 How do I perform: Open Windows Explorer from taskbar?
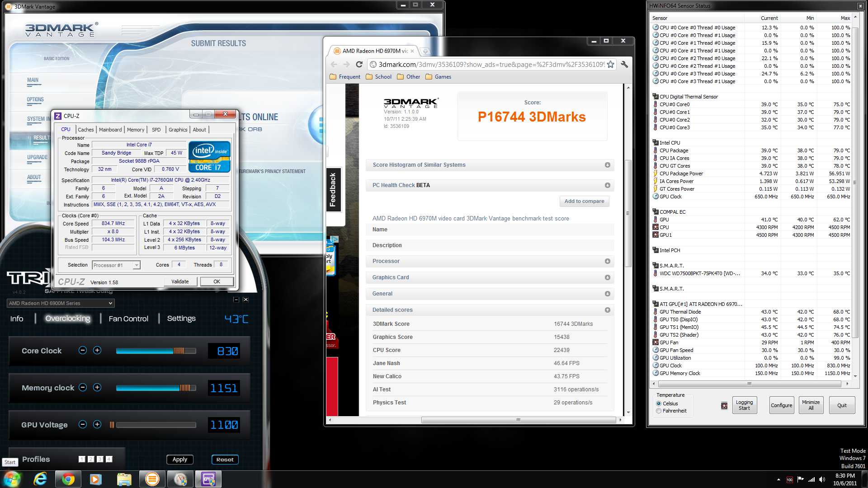point(124,479)
